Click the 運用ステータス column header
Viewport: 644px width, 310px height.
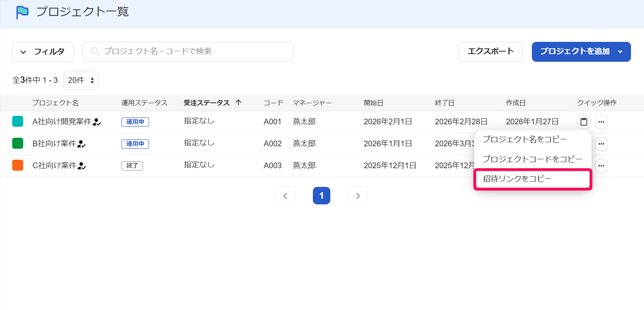click(144, 103)
